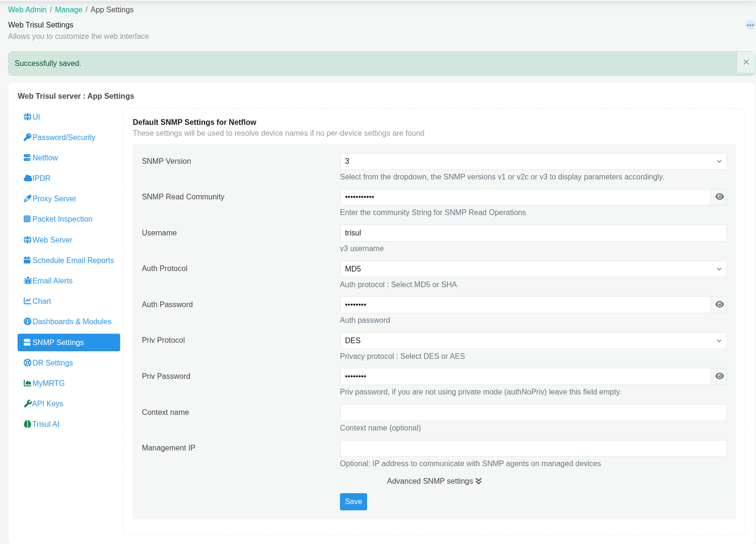Click the key icon beside Password/Security
This screenshot has width=756, height=544.
point(28,137)
